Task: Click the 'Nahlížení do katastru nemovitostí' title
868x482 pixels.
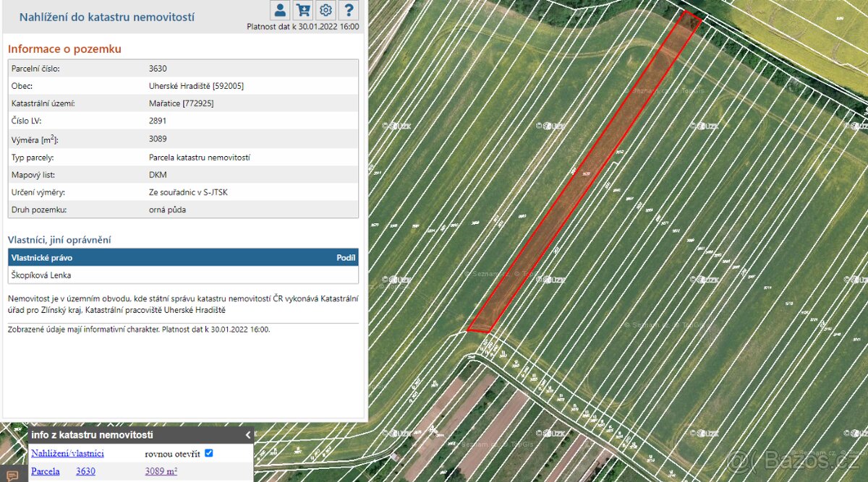Action: pyautogui.click(x=106, y=17)
